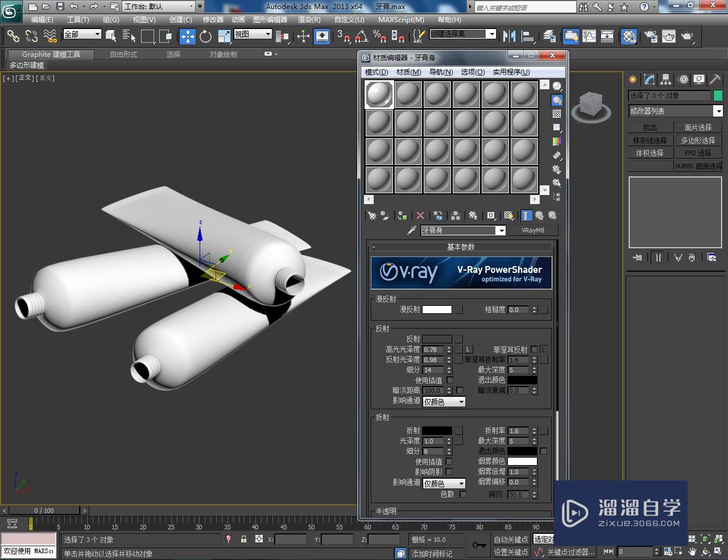Image resolution: width=728 pixels, height=560 pixels.
Task: Open the 修改器 main menu
Action: [x=213, y=20]
